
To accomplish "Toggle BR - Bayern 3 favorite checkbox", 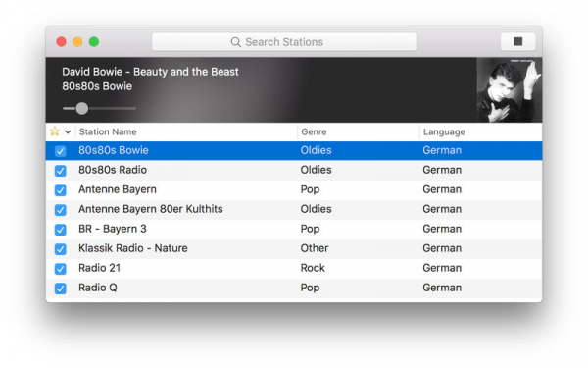I will point(60,230).
